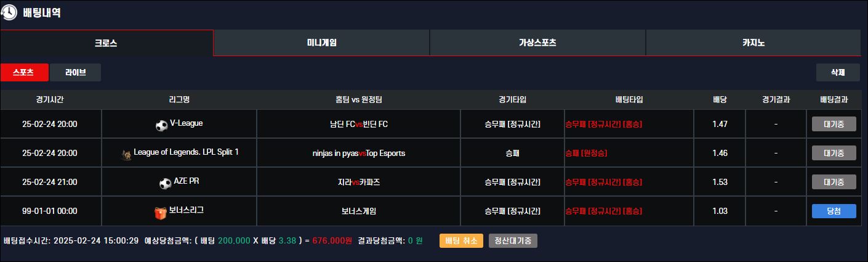This screenshot has width=868, height=262.
Task: Click 대기중 status for the LPL match
Action: 834,154
